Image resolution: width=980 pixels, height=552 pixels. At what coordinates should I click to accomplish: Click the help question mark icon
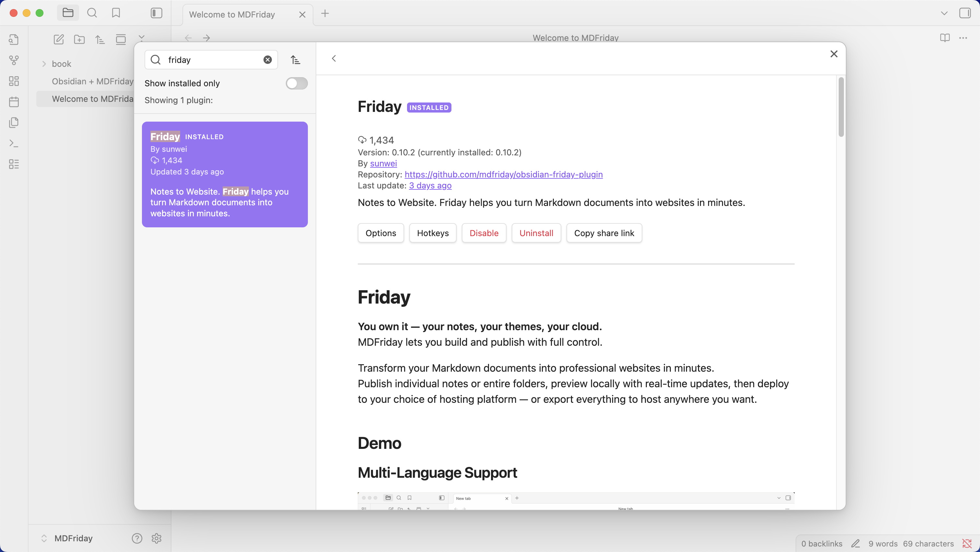pos(137,538)
